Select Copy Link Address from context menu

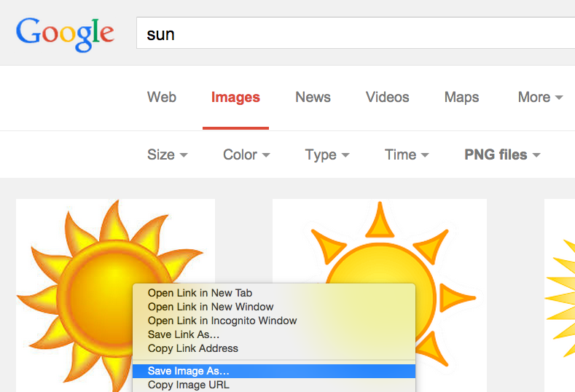pyautogui.click(x=193, y=348)
